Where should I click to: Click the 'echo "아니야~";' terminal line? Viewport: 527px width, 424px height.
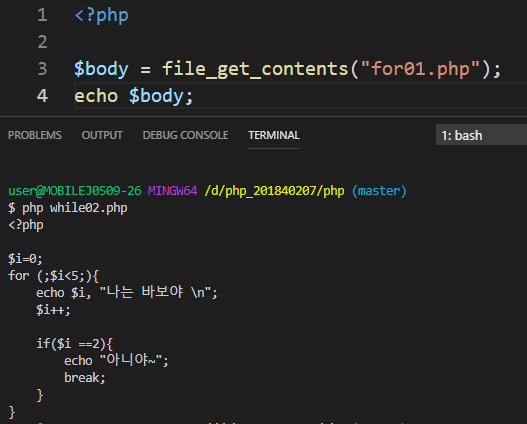[x=116, y=361]
